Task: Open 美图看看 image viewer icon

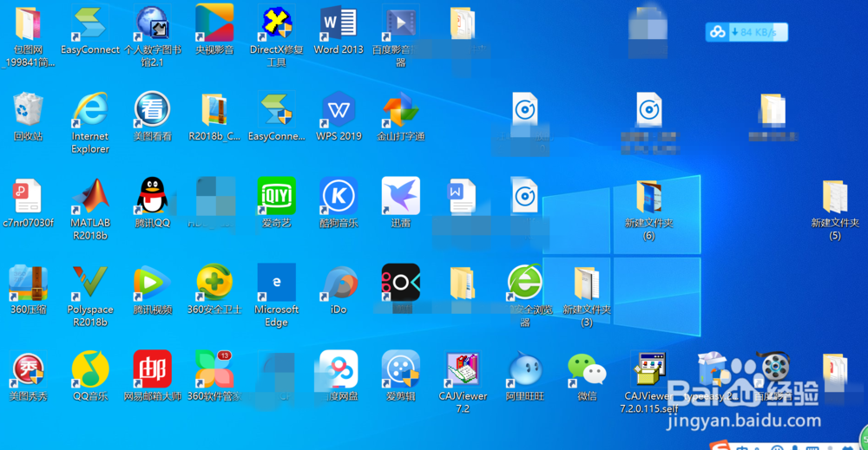Action: (x=152, y=109)
